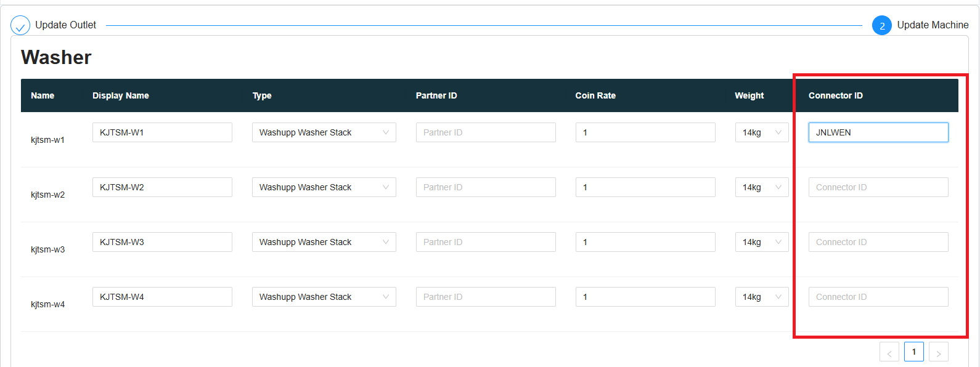Click the Weight column header
Image resolution: width=980 pixels, height=367 pixels.
(x=749, y=95)
